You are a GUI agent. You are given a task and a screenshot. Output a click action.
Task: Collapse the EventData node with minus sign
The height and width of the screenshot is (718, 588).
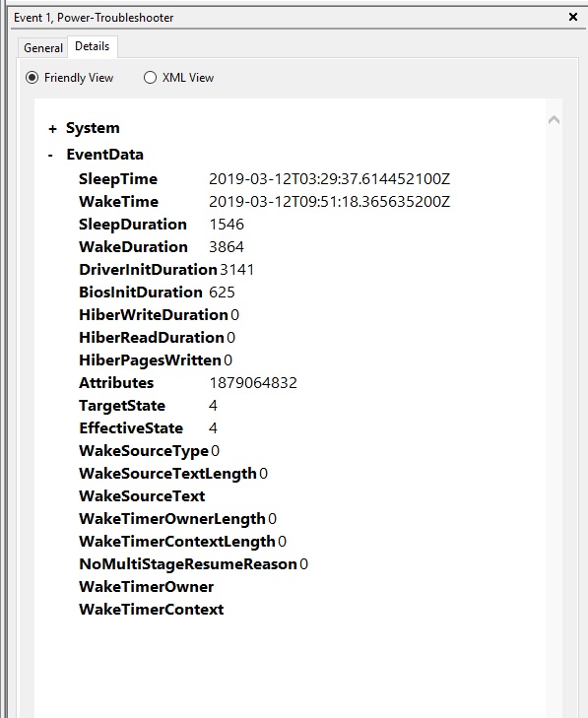pyautogui.click(x=50, y=156)
